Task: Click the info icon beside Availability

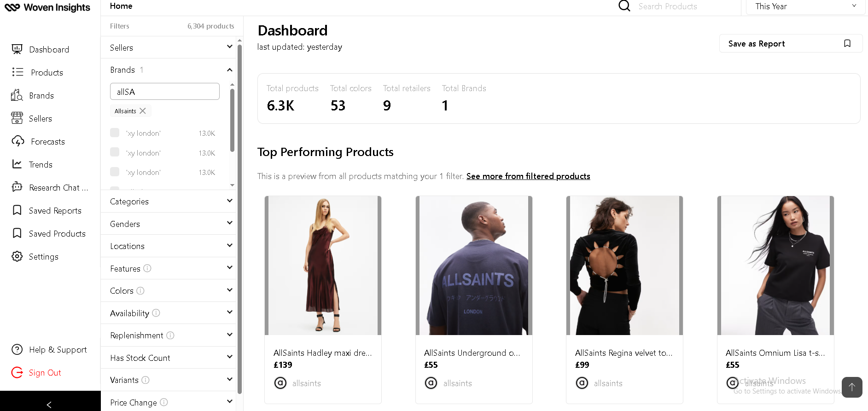Action: click(x=156, y=313)
